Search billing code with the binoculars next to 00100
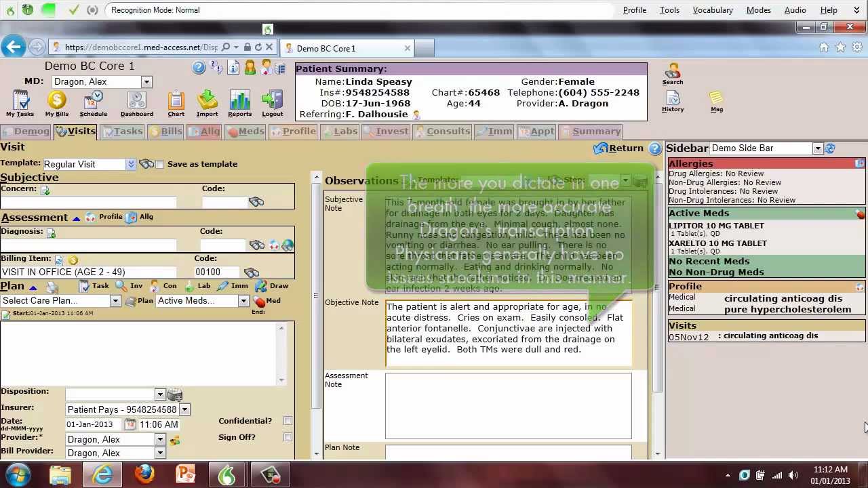The height and width of the screenshot is (488, 868). [252, 272]
